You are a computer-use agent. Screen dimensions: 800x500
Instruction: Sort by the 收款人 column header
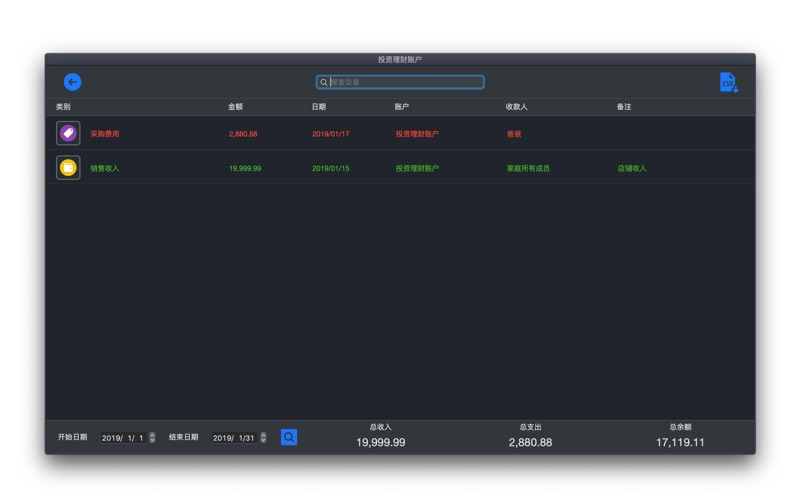click(516, 107)
